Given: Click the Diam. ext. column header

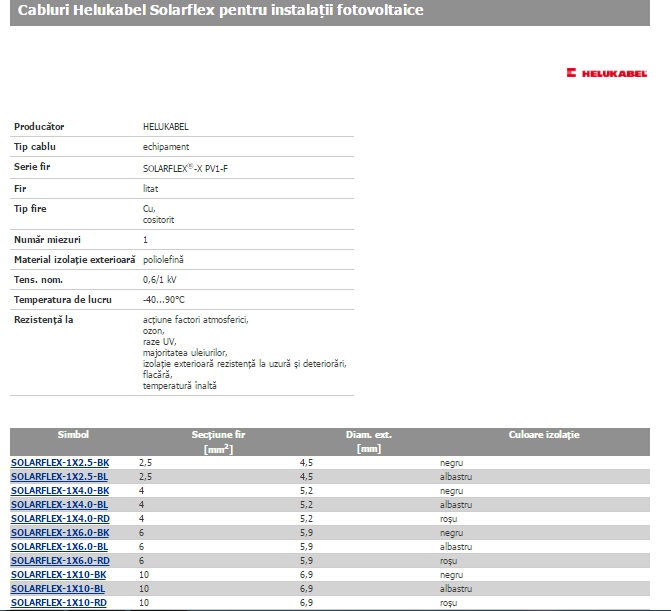Looking at the screenshot, I should (368, 442).
